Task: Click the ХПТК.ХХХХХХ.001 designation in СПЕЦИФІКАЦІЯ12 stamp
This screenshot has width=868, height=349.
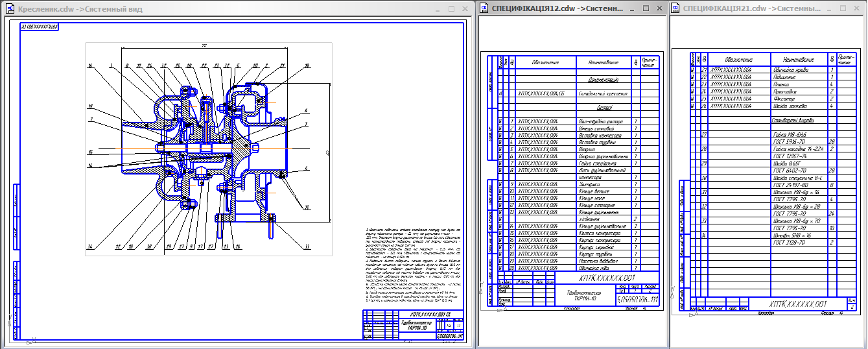Action: pyautogui.click(x=607, y=278)
